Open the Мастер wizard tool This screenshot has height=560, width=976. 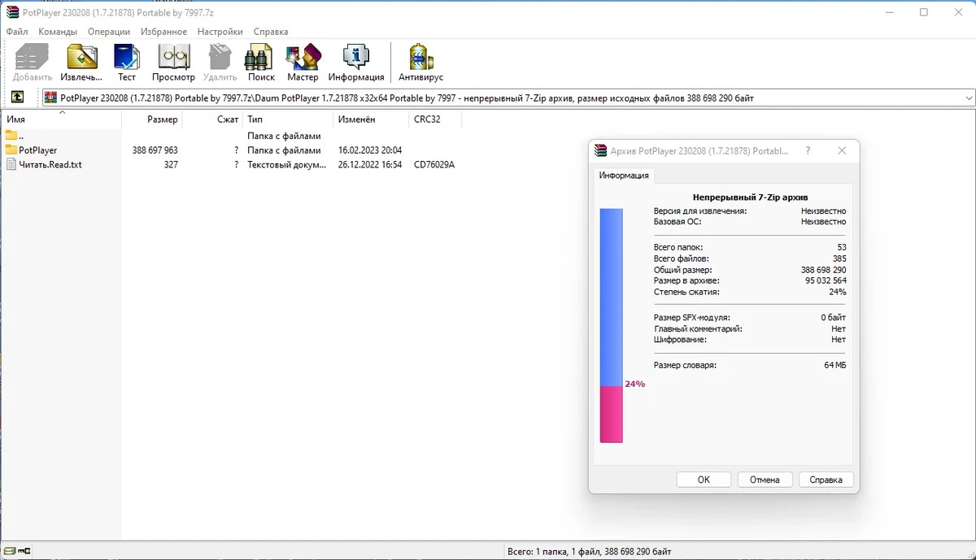click(303, 63)
